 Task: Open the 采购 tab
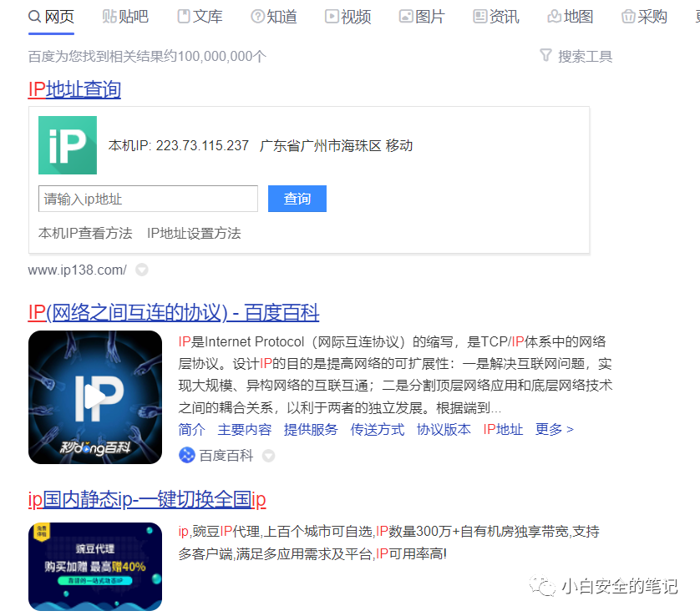645,17
